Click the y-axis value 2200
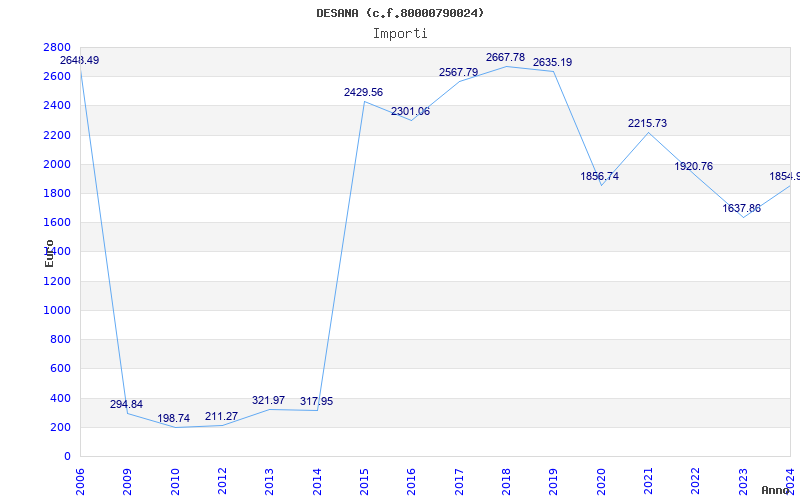The image size is (800, 500). tap(57, 135)
